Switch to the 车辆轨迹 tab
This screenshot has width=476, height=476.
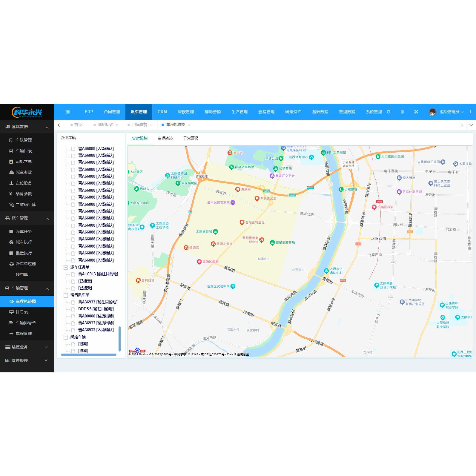[x=165, y=139]
